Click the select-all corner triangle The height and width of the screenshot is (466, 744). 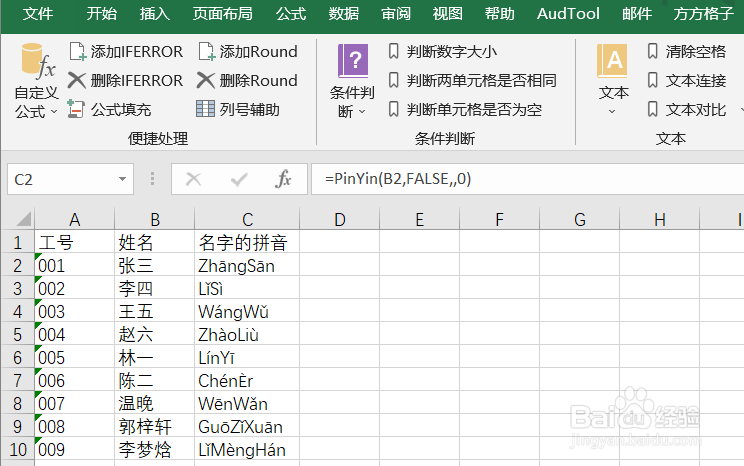coord(24,219)
